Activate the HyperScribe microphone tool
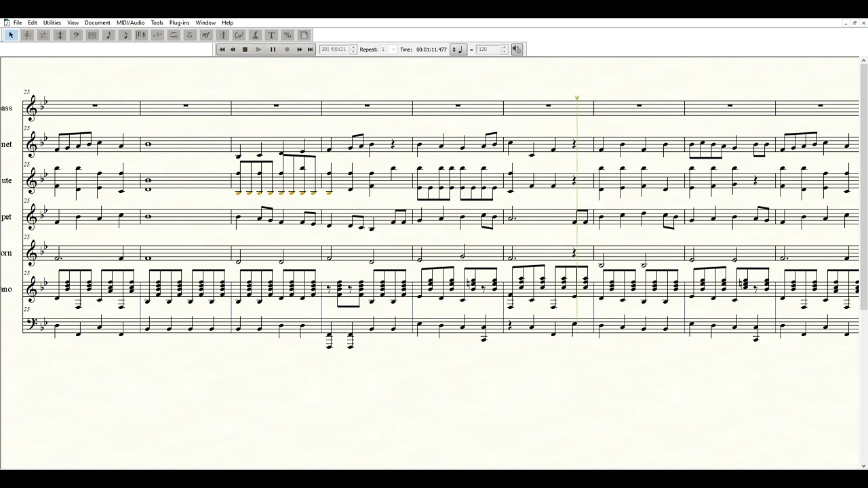The height and width of the screenshot is (488, 868). click(141, 35)
